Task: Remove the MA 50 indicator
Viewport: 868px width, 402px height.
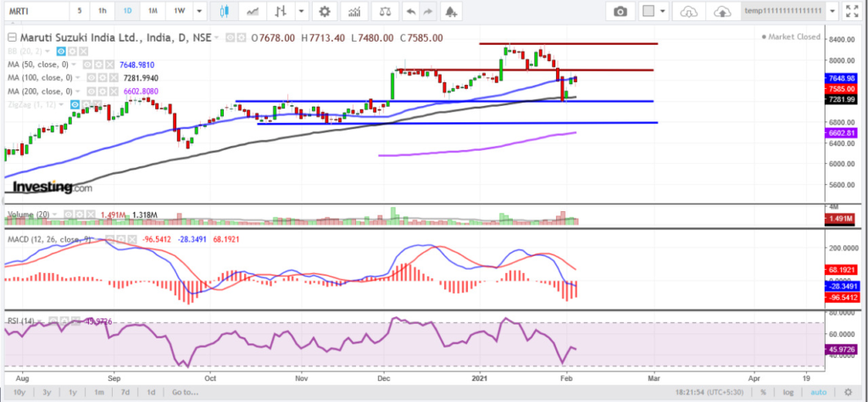Action: [109, 64]
